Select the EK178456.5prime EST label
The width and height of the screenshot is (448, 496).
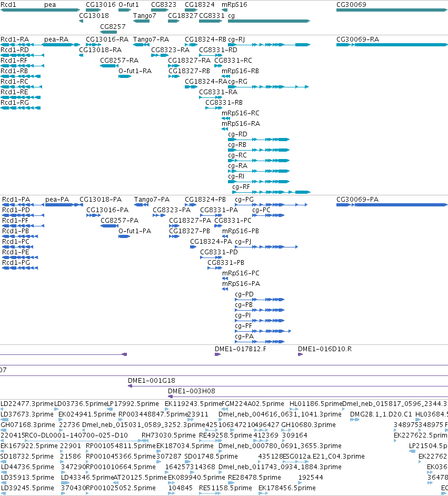[x=287, y=488]
